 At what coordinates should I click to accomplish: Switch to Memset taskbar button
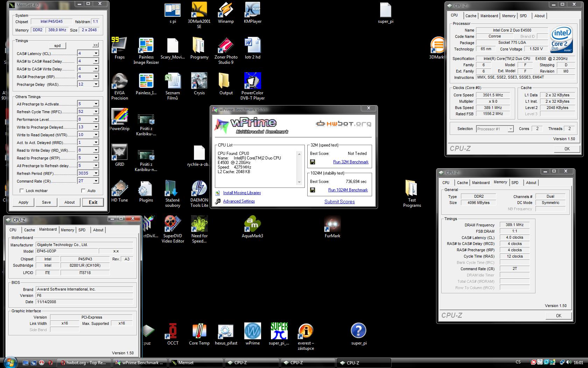tap(195, 363)
